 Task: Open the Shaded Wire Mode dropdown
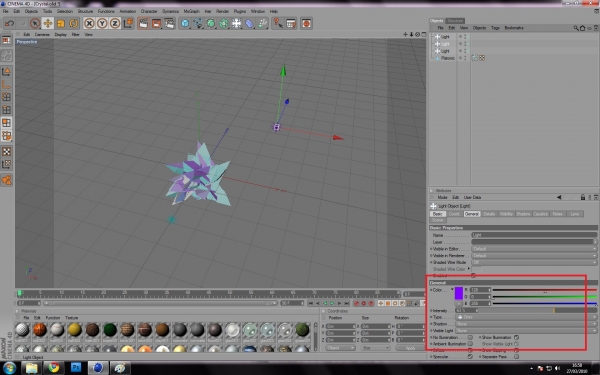(534, 262)
